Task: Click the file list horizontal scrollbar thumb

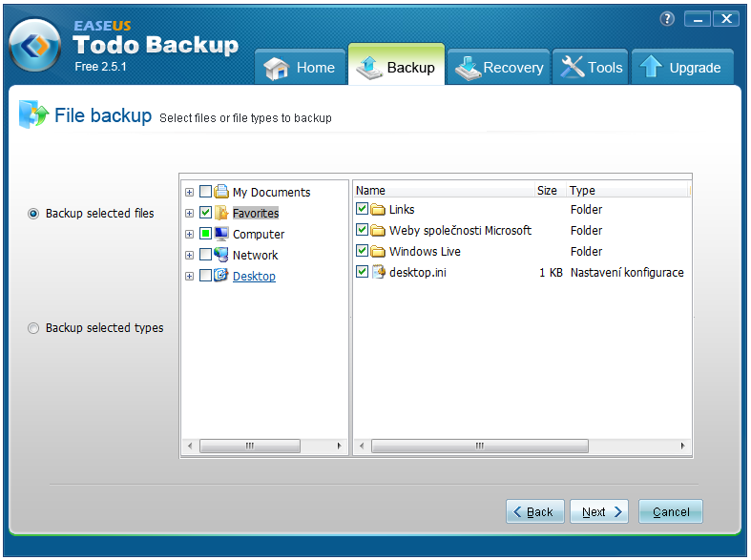Action: [x=479, y=446]
